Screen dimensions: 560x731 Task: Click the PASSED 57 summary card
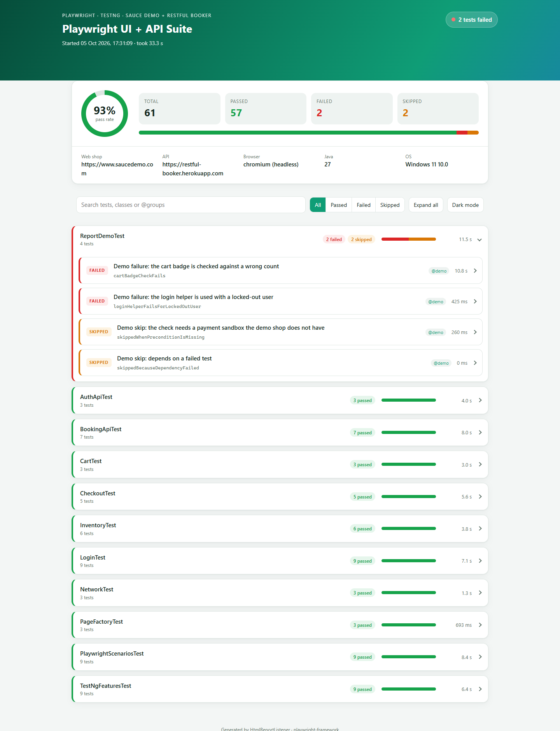tap(266, 108)
